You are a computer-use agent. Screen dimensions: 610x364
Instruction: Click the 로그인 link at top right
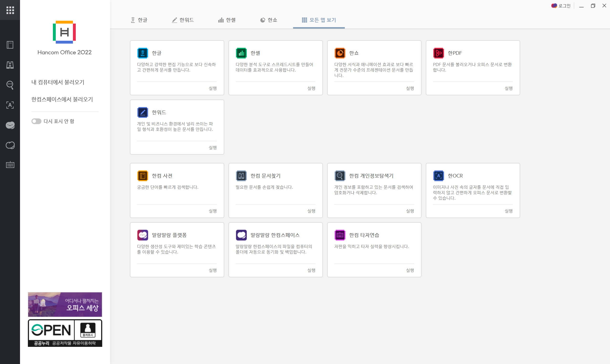click(x=564, y=6)
